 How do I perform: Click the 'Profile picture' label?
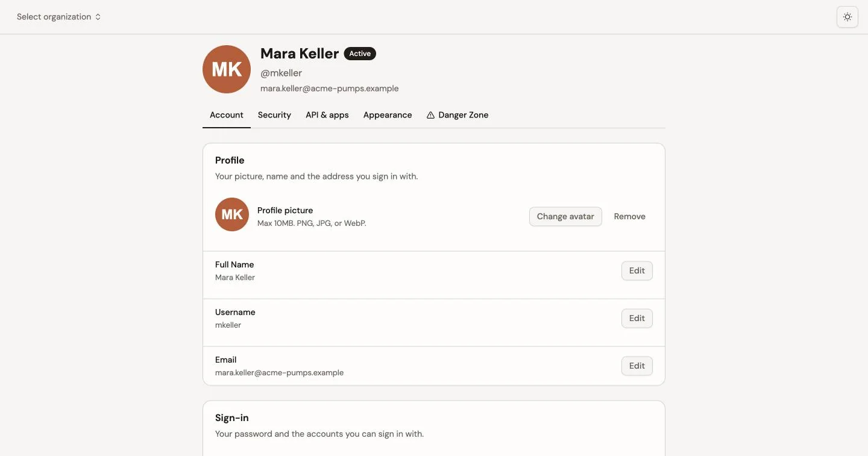285,210
